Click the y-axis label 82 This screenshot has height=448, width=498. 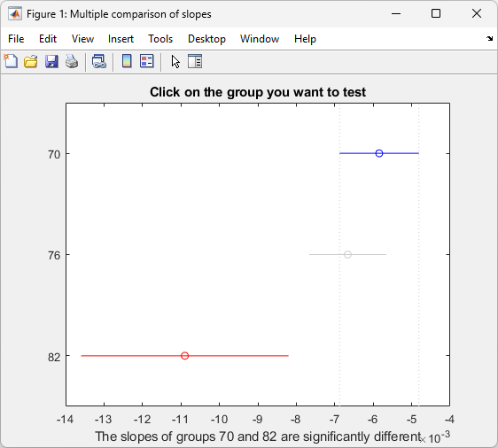pos(54,357)
